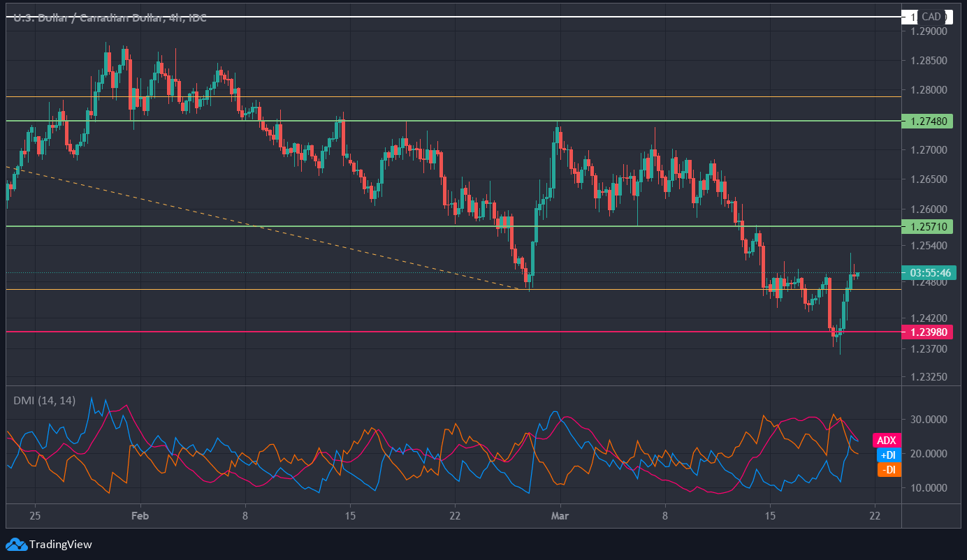Click 1.26000 on the price axis
This screenshot has height=560, width=967.
(x=929, y=209)
